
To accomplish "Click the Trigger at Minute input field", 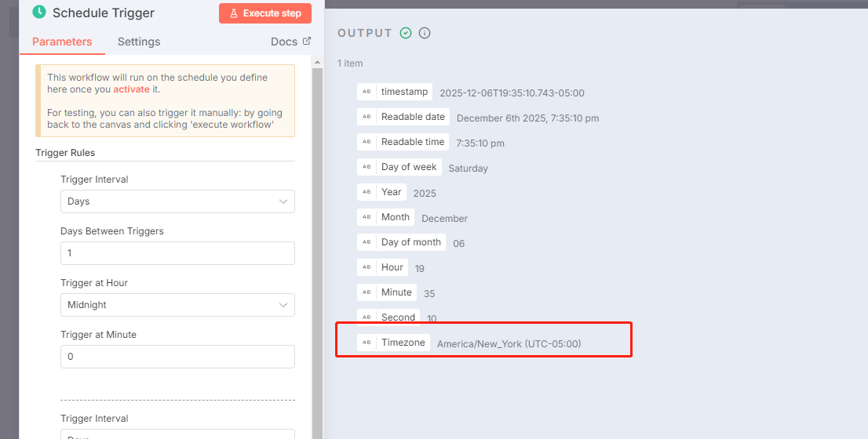I will [x=177, y=357].
